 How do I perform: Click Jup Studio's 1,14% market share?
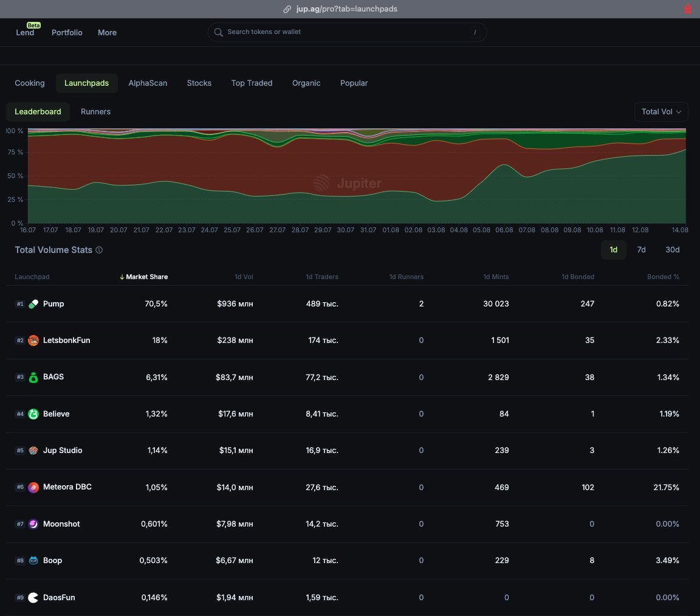pos(157,451)
